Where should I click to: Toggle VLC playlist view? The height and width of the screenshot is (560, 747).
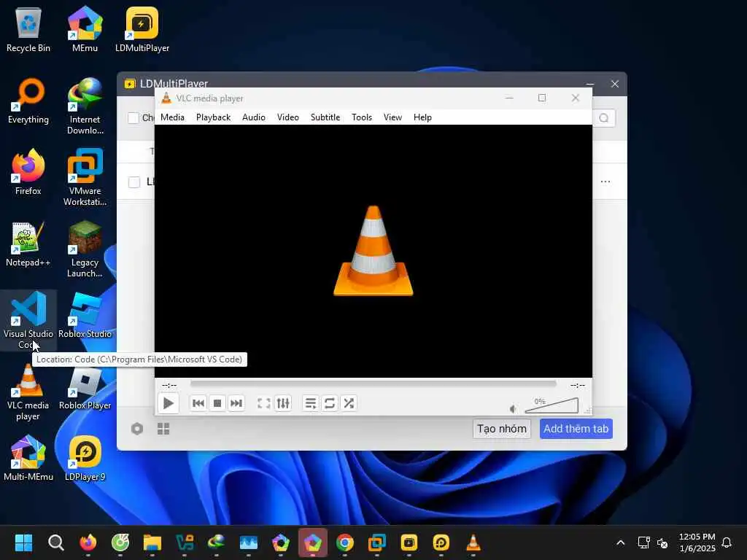coord(311,403)
